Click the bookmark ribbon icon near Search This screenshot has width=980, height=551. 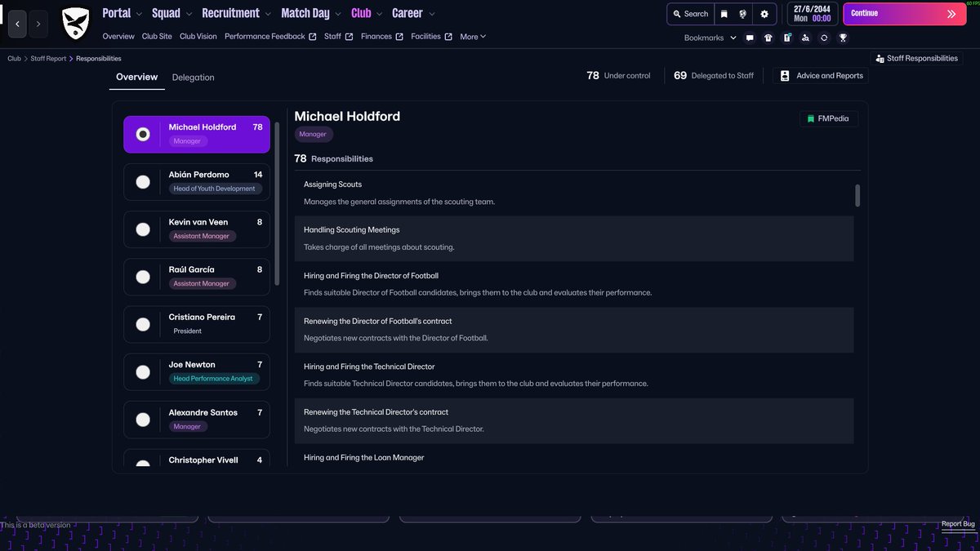tap(724, 14)
